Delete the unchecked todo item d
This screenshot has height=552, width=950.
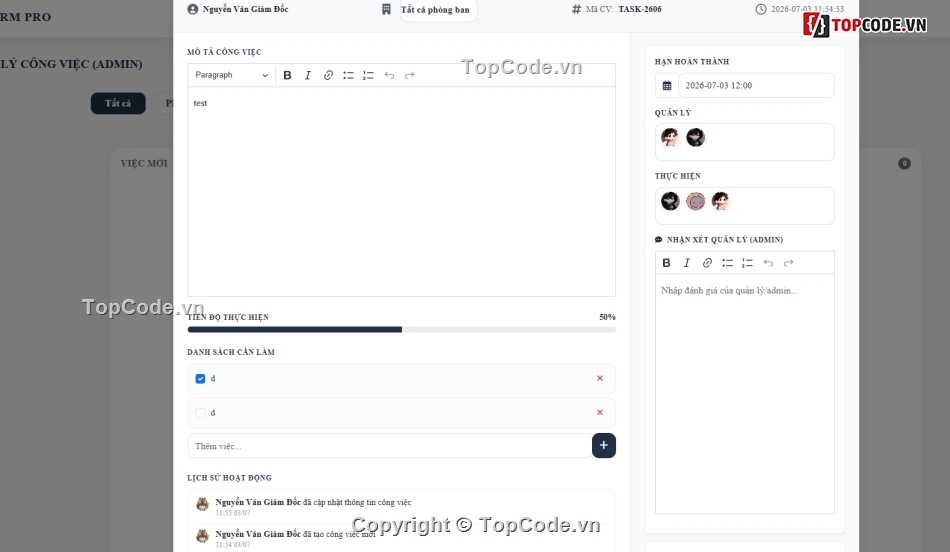point(600,413)
